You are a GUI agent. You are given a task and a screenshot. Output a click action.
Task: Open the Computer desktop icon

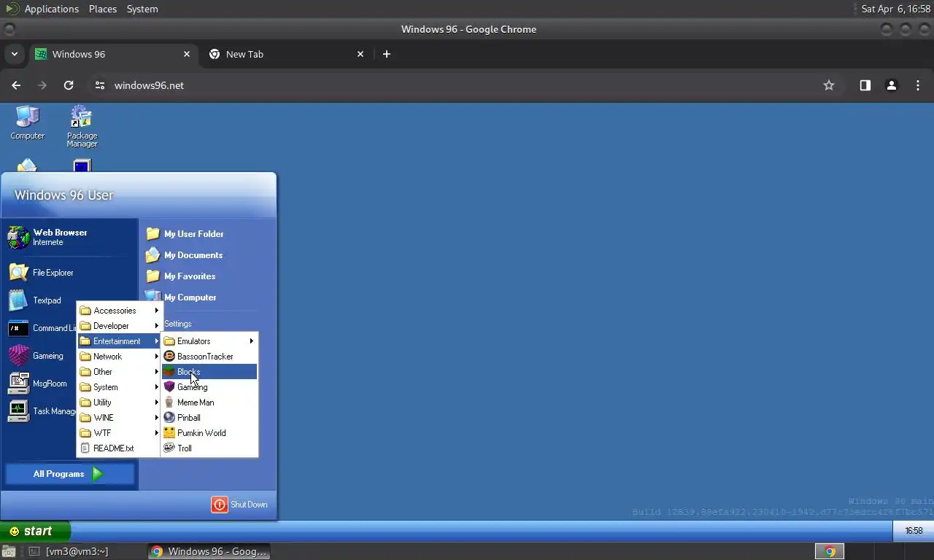pyautogui.click(x=27, y=122)
